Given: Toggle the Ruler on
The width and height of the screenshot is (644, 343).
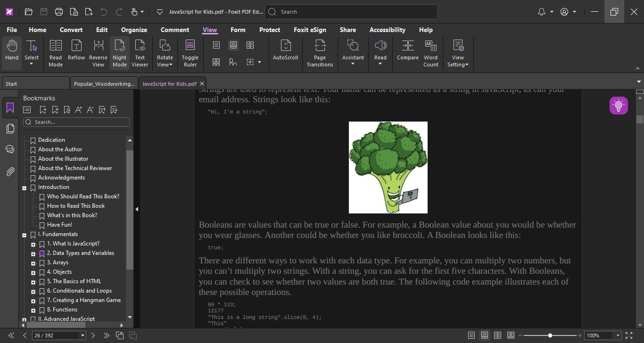Looking at the screenshot, I should 190,52.
